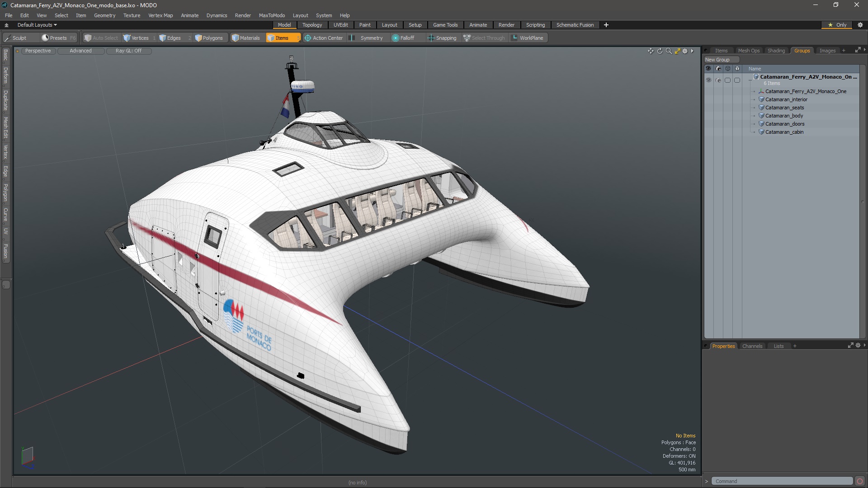Viewport: 868px width, 488px height.
Task: Expand the viewport options arrow
Action: tap(692, 51)
